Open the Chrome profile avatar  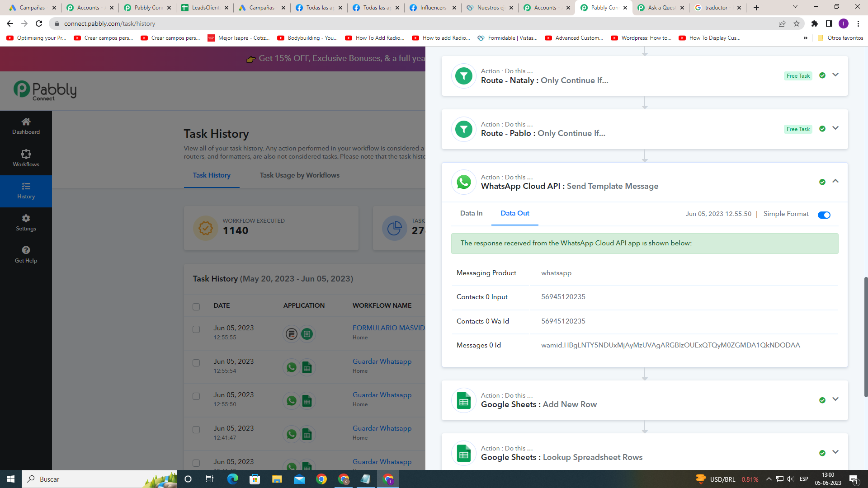844,23
